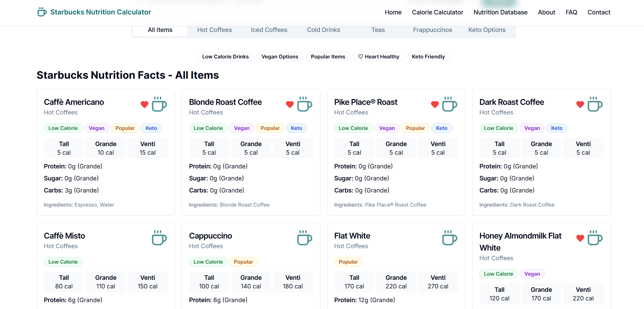
Task: Click the Flat White card title
Action: 352,236
